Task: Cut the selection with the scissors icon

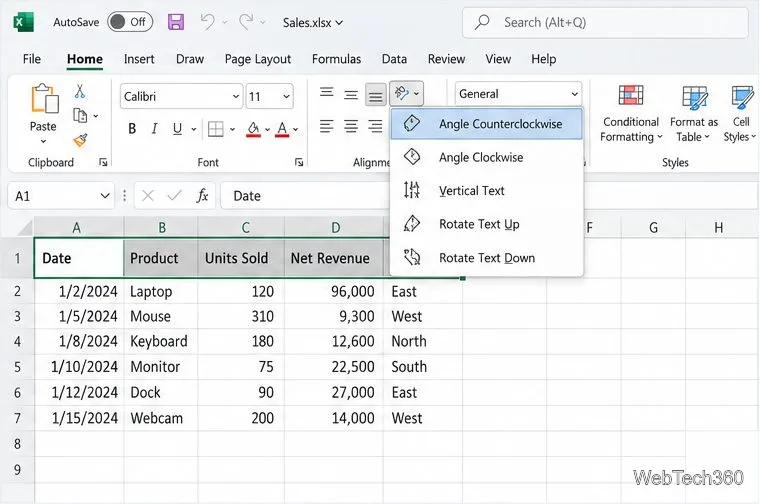Action: point(80,91)
